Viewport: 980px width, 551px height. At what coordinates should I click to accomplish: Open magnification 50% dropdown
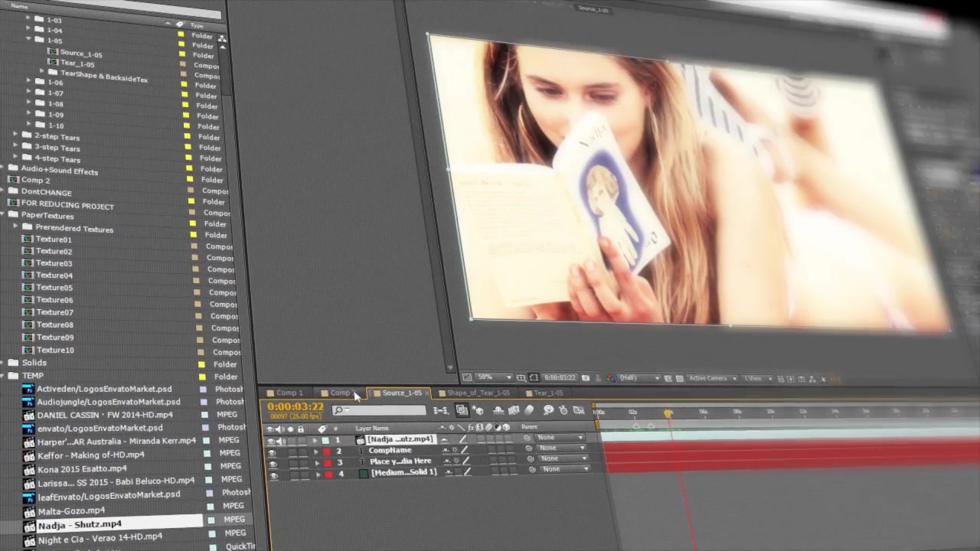click(494, 377)
